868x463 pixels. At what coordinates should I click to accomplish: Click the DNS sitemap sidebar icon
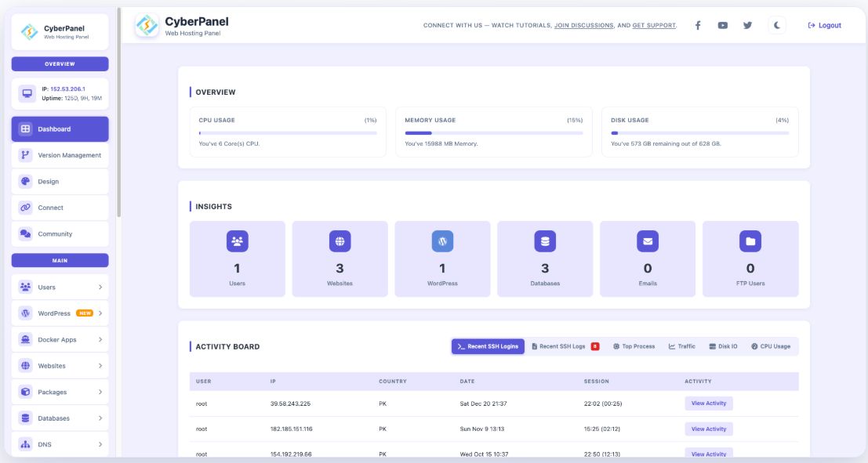25,445
